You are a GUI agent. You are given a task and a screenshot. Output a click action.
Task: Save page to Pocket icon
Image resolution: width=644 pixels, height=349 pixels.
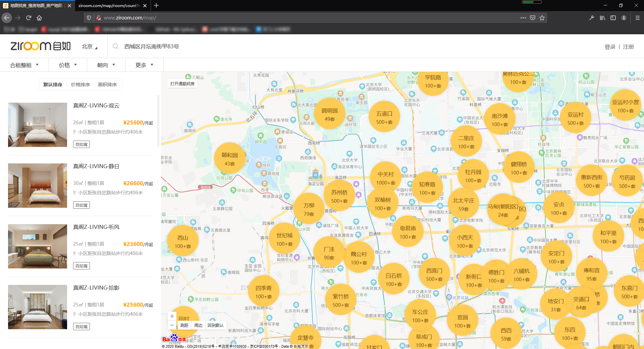tap(532, 18)
